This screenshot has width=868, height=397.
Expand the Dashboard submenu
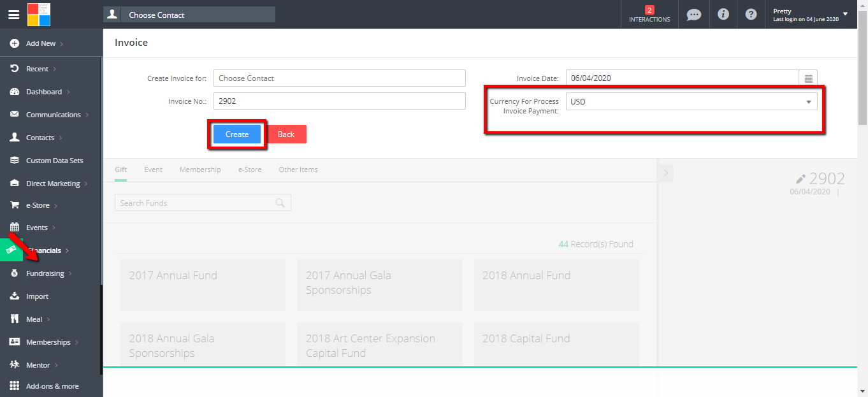pos(68,92)
